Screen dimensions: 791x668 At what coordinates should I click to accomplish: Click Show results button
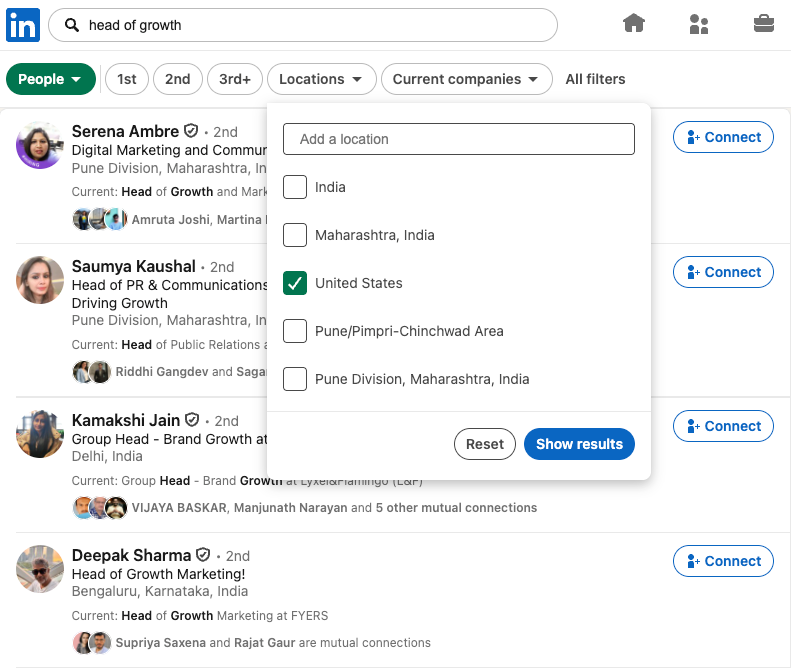(579, 444)
